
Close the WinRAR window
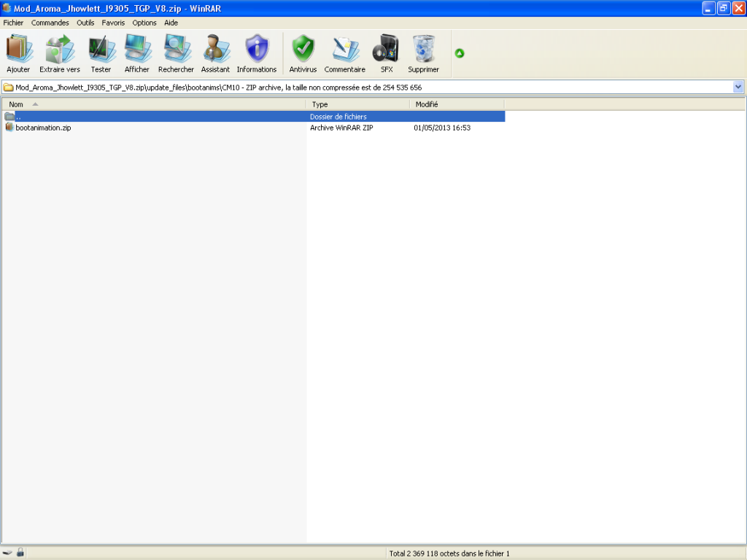tap(739, 8)
